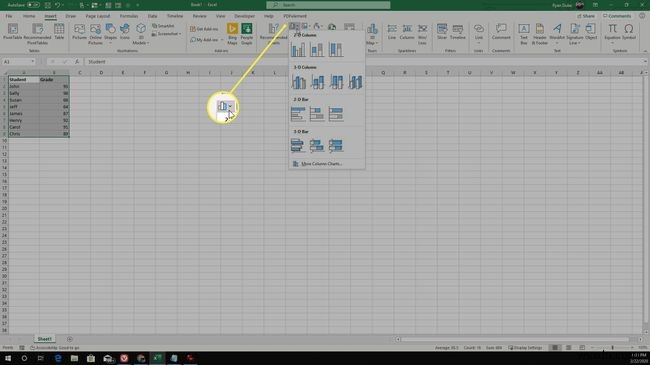Switch to the Home tab

(29, 16)
